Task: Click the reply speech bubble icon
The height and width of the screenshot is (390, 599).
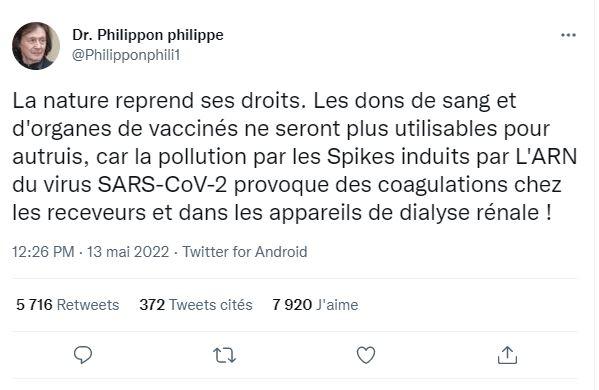Action: (x=83, y=355)
